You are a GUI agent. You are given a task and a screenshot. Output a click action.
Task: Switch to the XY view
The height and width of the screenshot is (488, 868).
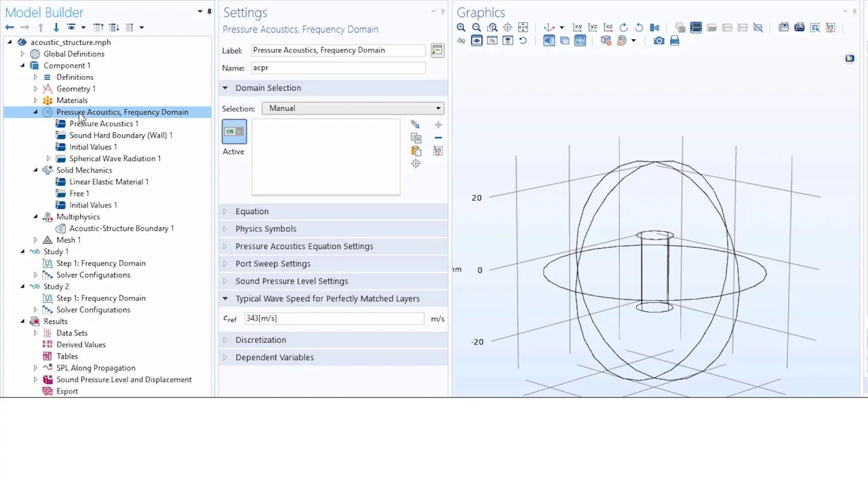[577, 28]
